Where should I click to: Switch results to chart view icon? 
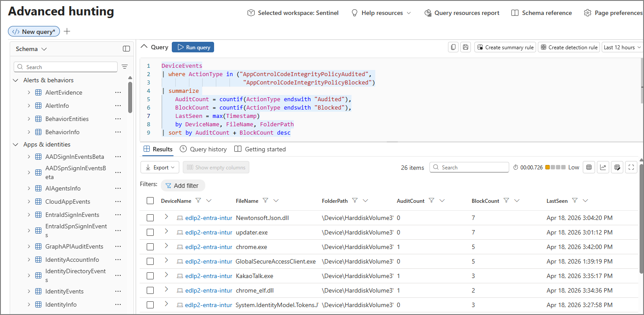603,167
